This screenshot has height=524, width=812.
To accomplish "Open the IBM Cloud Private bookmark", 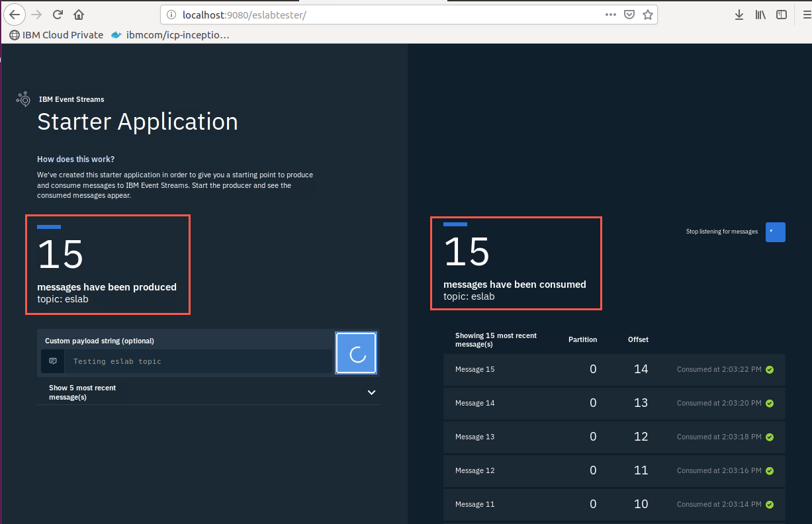I will 56,35.
